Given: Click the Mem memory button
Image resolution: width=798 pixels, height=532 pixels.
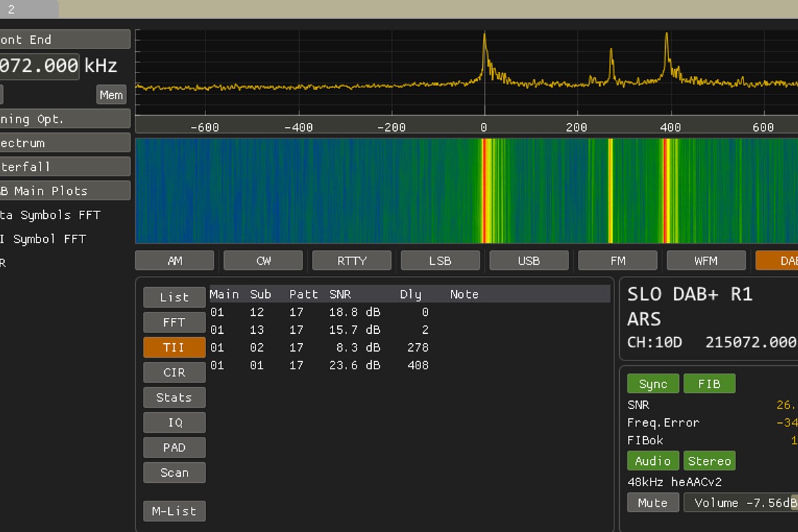Looking at the screenshot, I should [x=111, y=95].
